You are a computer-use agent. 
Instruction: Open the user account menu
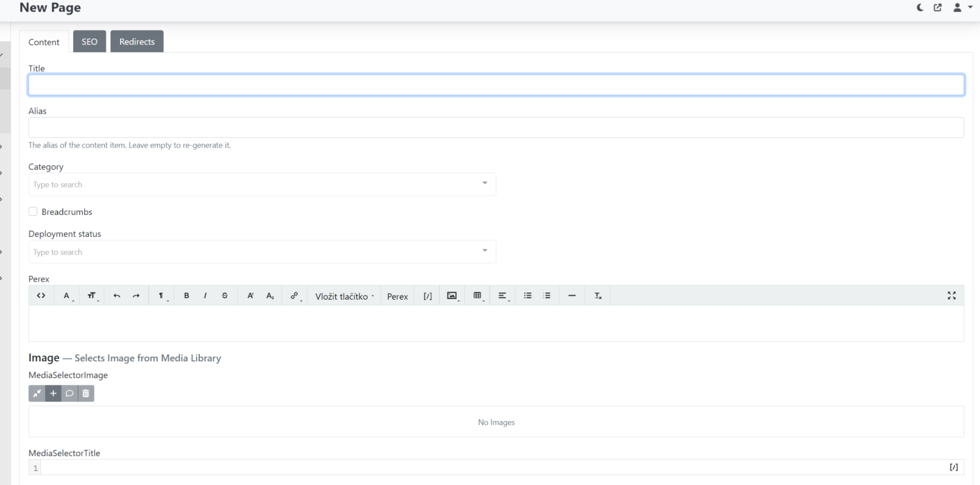(961, 8)
